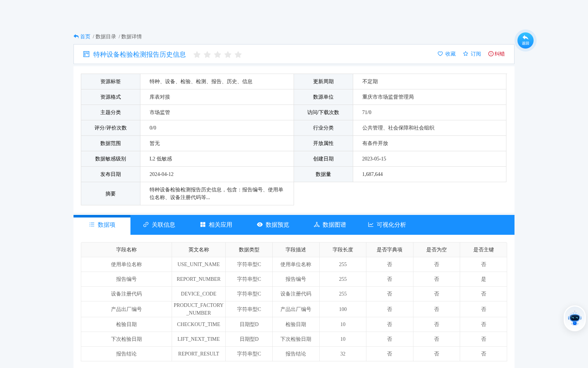Image resolution: width=588 pixels, height=368 pixels.
Task: Click the PRODUCT_FACTORY_NUMBER cell
Action: pyautogui.click(x=199, y=309)
